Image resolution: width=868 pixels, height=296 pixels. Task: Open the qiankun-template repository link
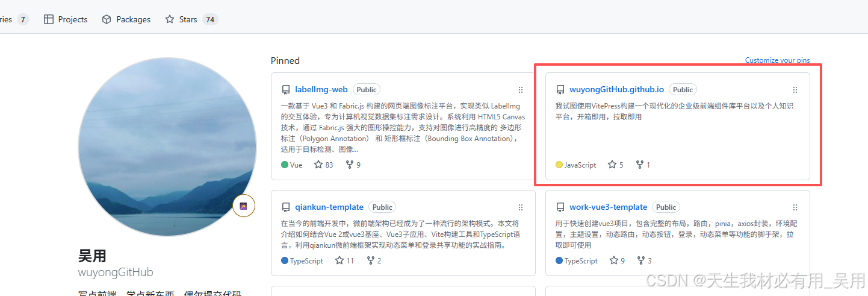pyautogui.click(x=329, y=207)
